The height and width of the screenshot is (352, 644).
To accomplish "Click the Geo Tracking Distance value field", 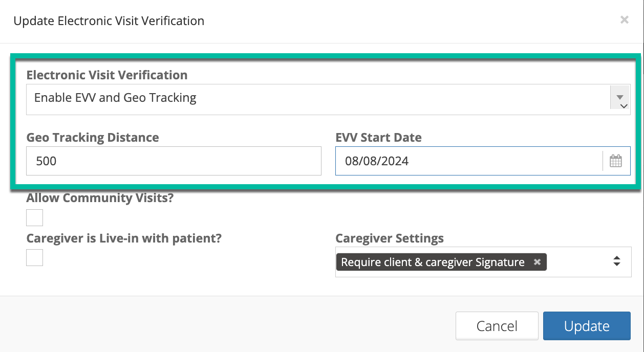I will pos(174,161).
